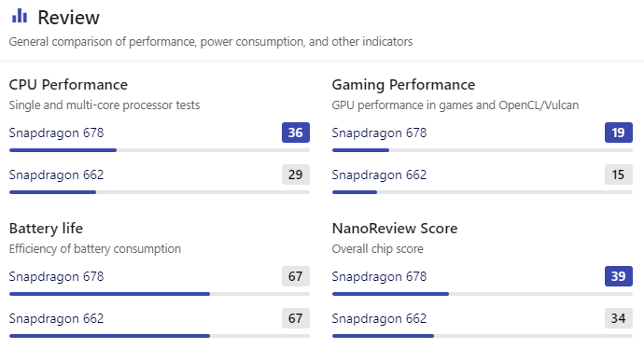Screen dimensions: 644x349
Task: Click the gaming score badge 15
Action: point(619,174)
